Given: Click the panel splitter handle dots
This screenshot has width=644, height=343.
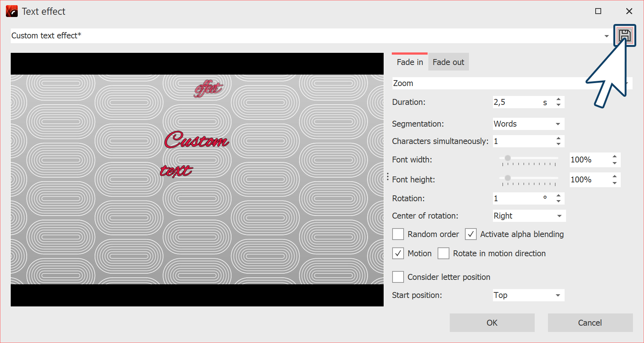Looking at the screenshot, I should click(387, 177).
